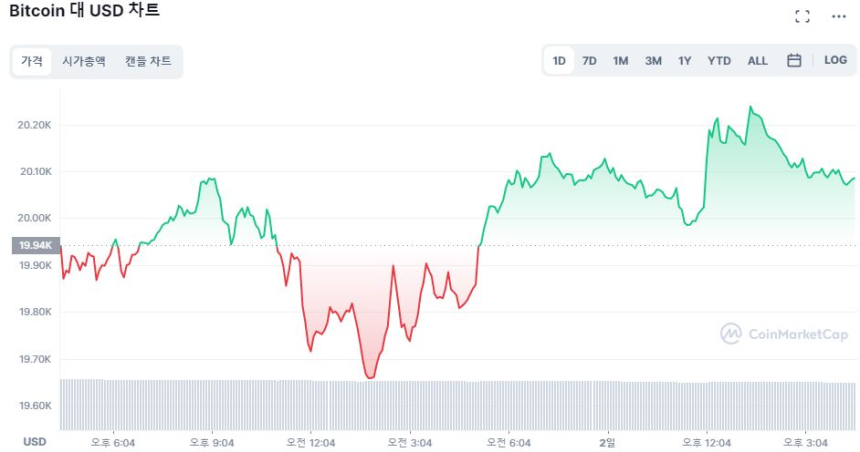Choose the 1Y time range
The image size is (860, 452).
point(684,61)
